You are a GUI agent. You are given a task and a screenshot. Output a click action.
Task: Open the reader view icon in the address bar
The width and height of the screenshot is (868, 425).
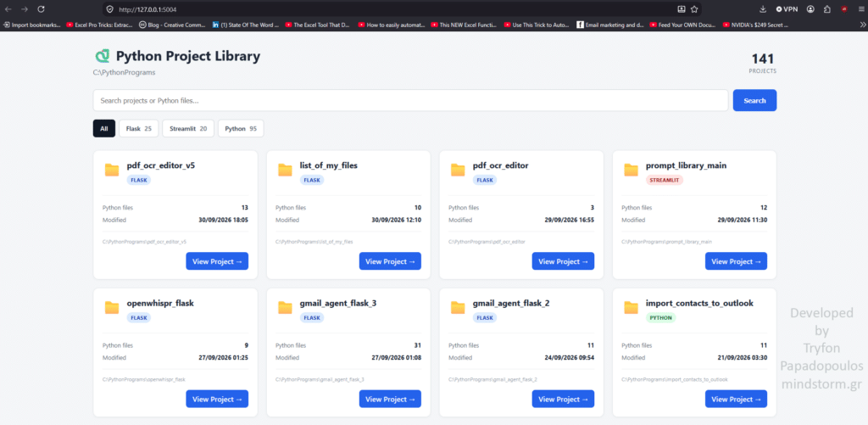[x=682, y=8]
